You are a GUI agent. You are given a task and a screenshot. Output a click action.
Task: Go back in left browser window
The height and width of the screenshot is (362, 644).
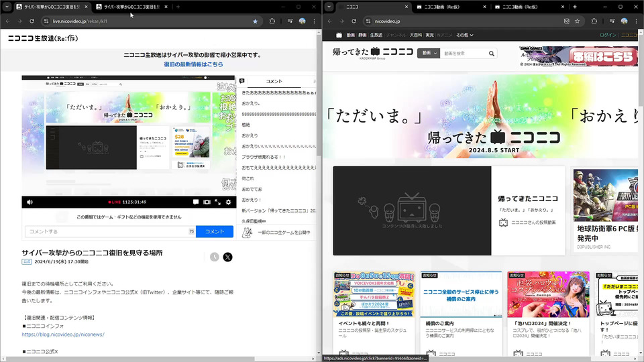(x=8, y=21)
